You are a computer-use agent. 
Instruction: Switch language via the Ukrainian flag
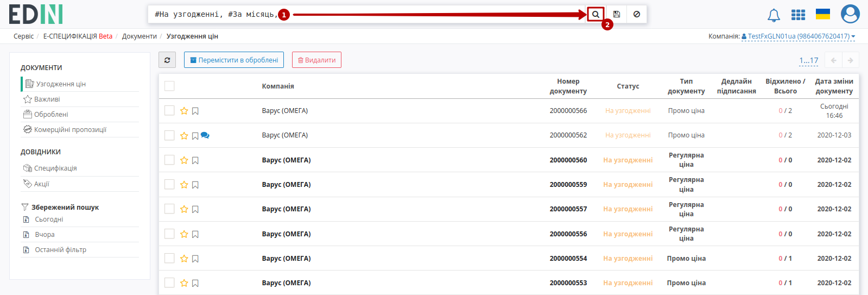pyautogui.click(x=823, y=14)
